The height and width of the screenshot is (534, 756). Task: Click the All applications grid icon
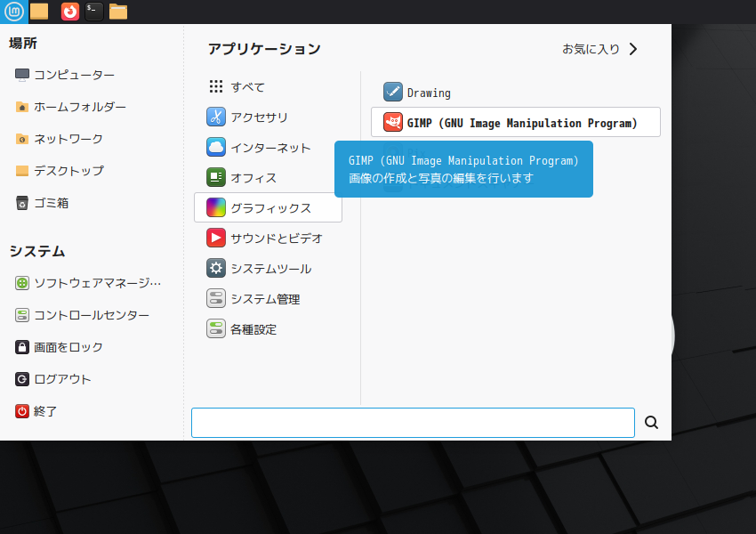point(216,86)
